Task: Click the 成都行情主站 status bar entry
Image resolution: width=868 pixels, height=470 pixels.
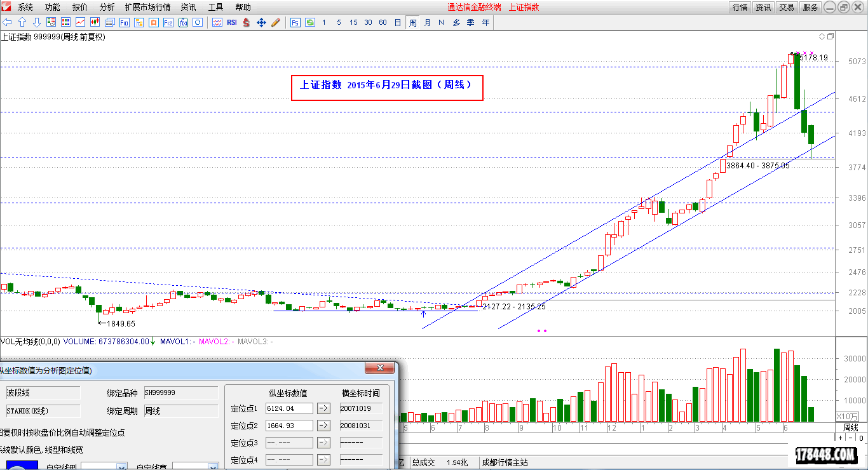Action: pos(505,462)
